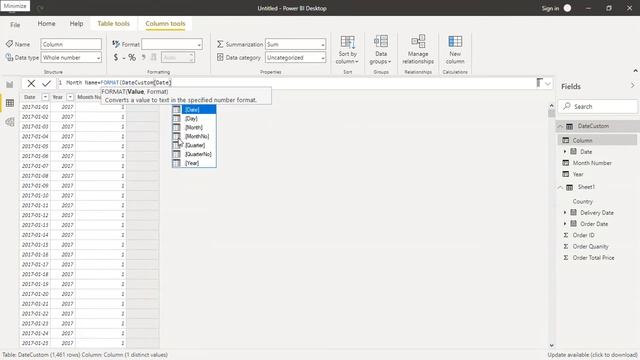Expand the Date hierarchy field

[565, 152]
